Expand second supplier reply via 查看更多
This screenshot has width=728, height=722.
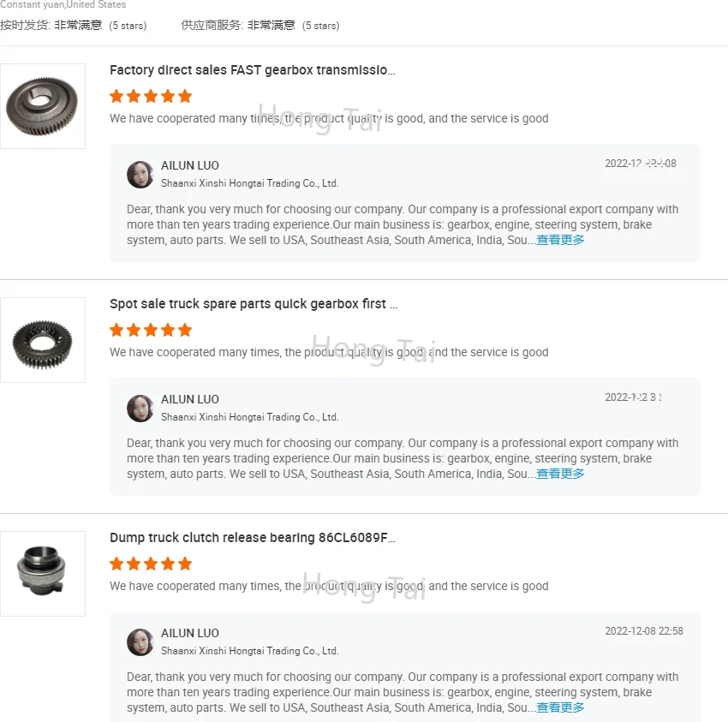click(560, 474)
